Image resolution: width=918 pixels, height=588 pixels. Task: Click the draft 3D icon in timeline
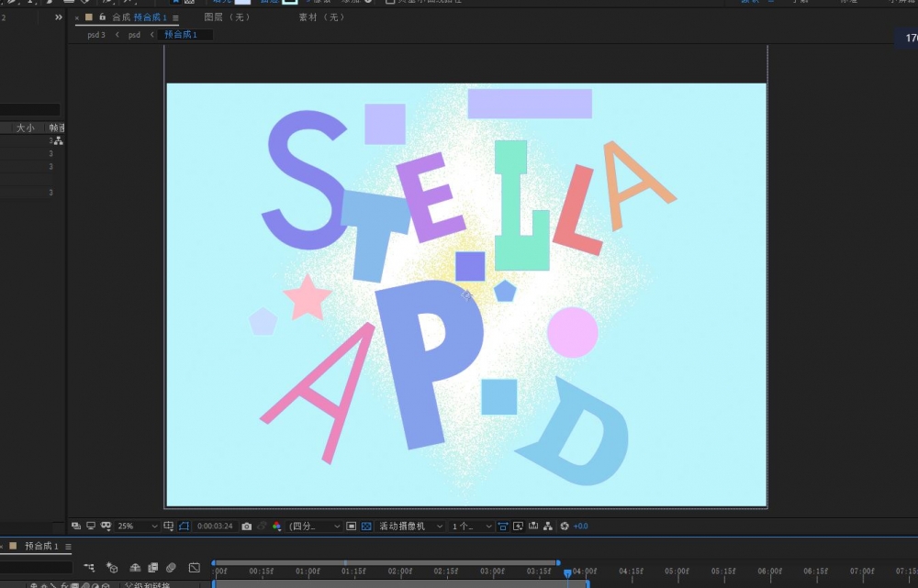[x=112, y=568]
